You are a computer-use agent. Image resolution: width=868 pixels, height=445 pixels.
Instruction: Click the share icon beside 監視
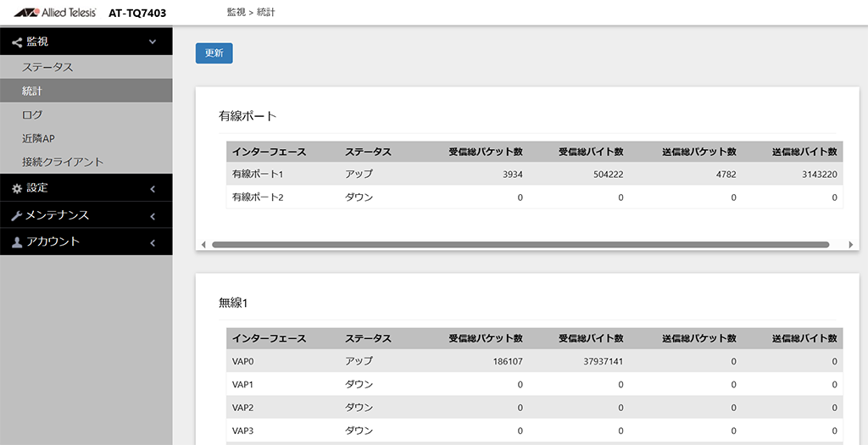click(x=17, y=42)
